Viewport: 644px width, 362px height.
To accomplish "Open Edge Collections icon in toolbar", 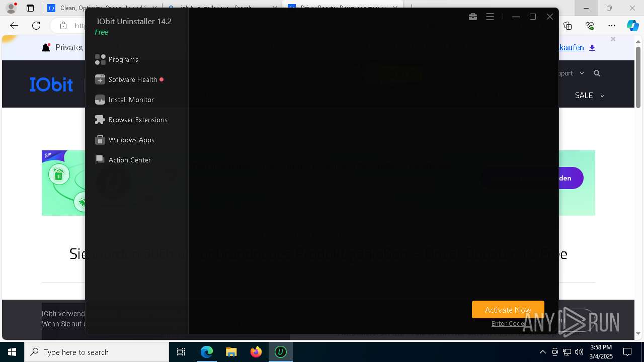I will (x=568, y=25).
